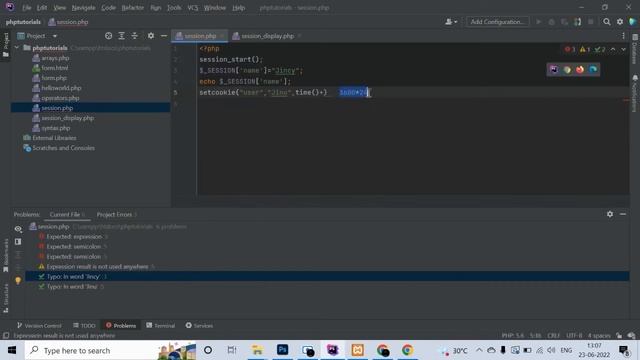The image size is (640, 360).
Task: Open arrays.php in project tree
Action: pos(55,58)
